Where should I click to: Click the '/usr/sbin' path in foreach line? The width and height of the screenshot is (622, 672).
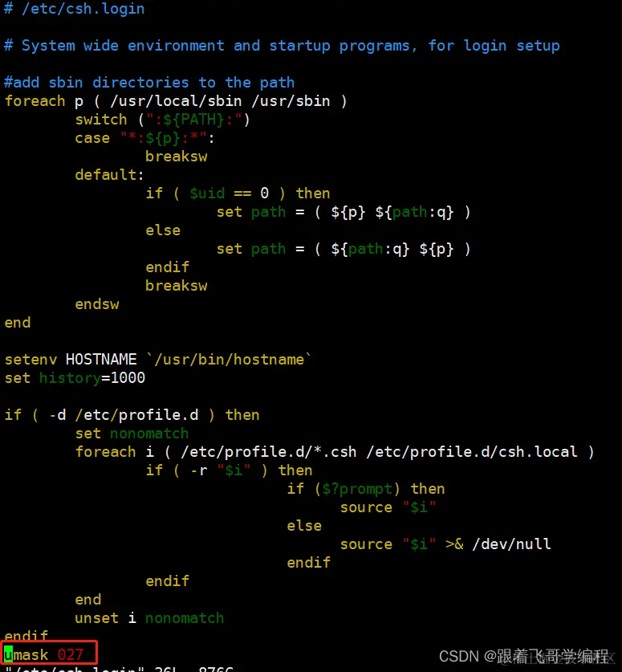click(x=291, y=101)
